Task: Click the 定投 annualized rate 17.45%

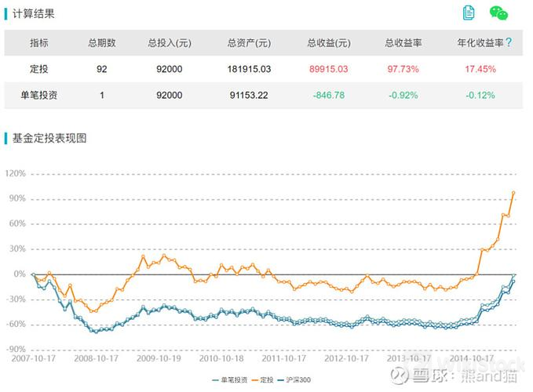Action: pyautogui.click(x=480, y=69)
